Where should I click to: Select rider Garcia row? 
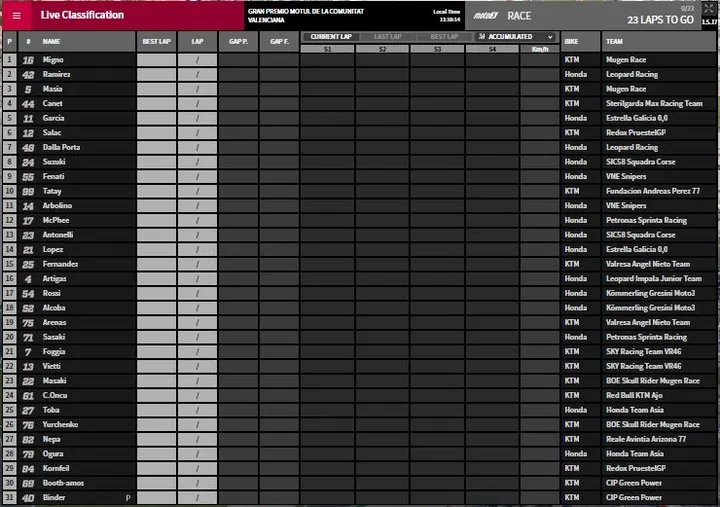360,118
